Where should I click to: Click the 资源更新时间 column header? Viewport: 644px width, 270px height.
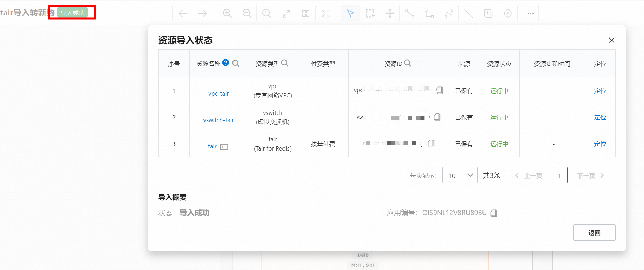point(552,64)
